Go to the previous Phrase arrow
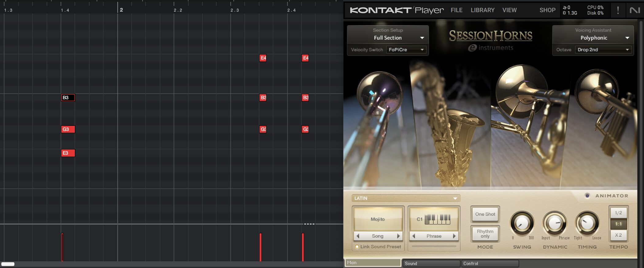 click(414, 236)
